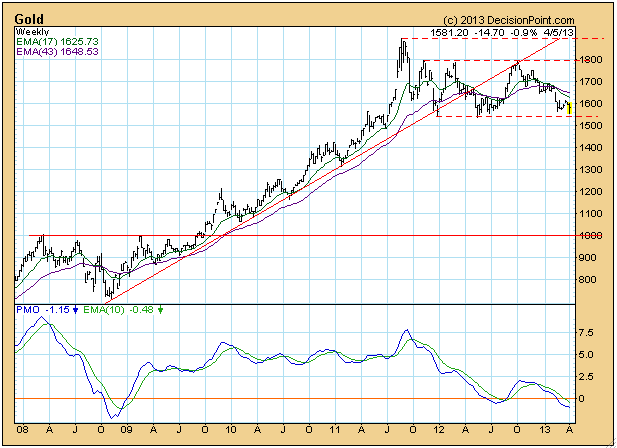The width and height of the screenshot is (617, 448).
Task: Select the purple "EMA(43) 1648.53" legend entry
Action: coord(57,52)
